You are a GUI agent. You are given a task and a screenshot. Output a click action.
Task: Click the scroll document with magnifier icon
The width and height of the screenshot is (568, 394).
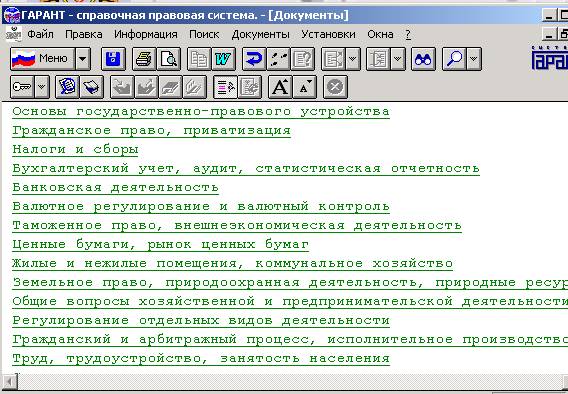click(67, 87)
